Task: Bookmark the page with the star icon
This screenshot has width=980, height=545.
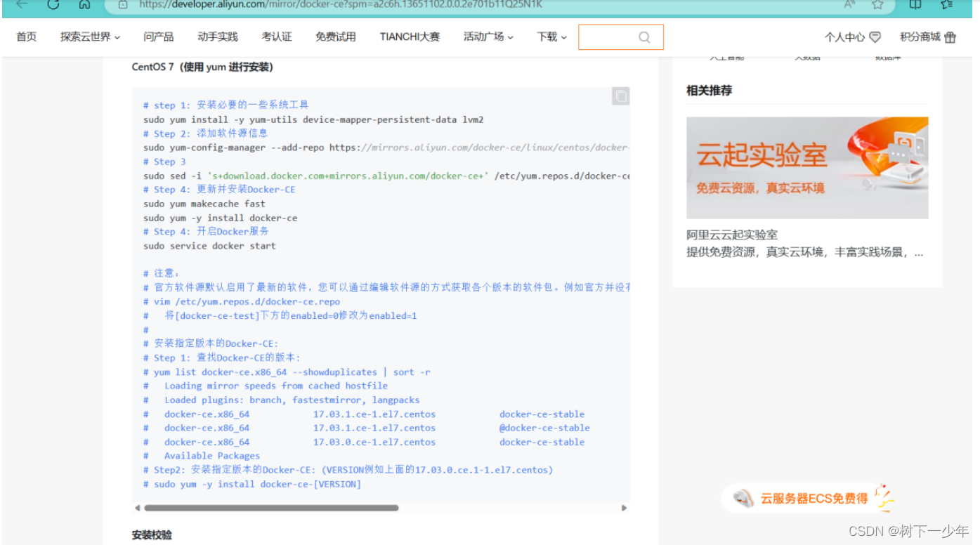Action: coord(877,4)
